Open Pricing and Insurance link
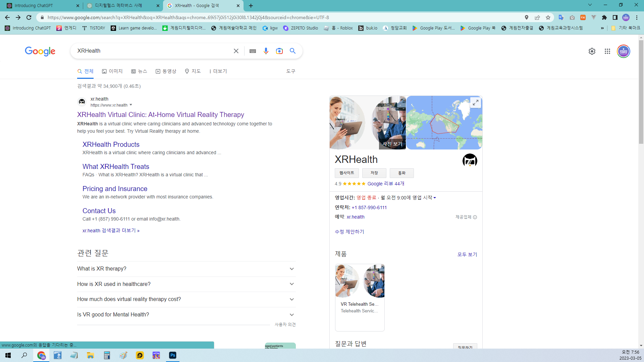This screenshot has height=362, width=644. [x=115, y=189]
